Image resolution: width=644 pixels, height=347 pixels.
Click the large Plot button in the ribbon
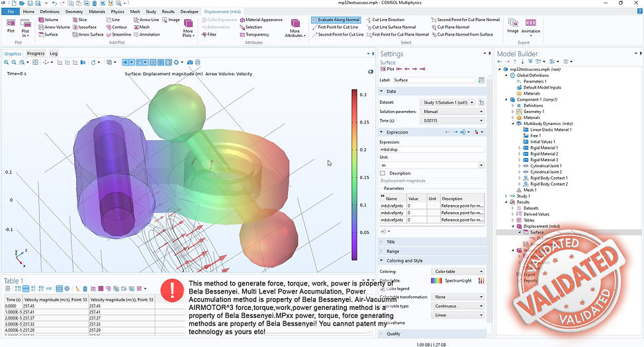(11, 25)
